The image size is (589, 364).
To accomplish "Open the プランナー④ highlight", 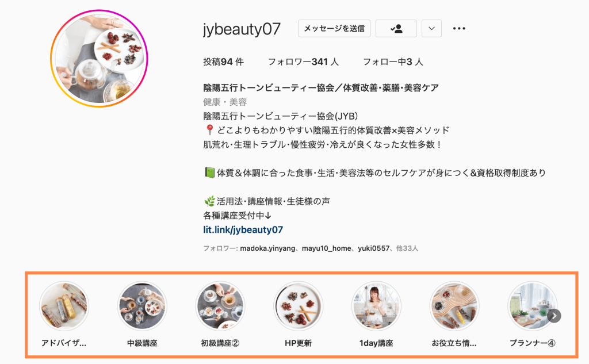I will [532, 306].
